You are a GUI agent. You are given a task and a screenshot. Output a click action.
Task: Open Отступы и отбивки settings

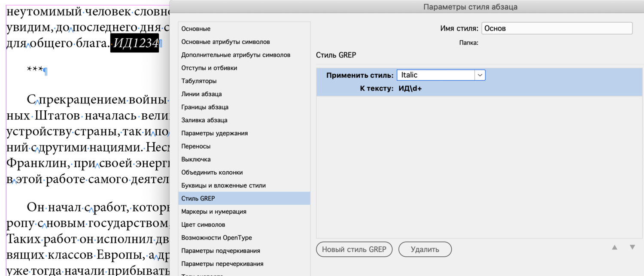tap(209, 68)
